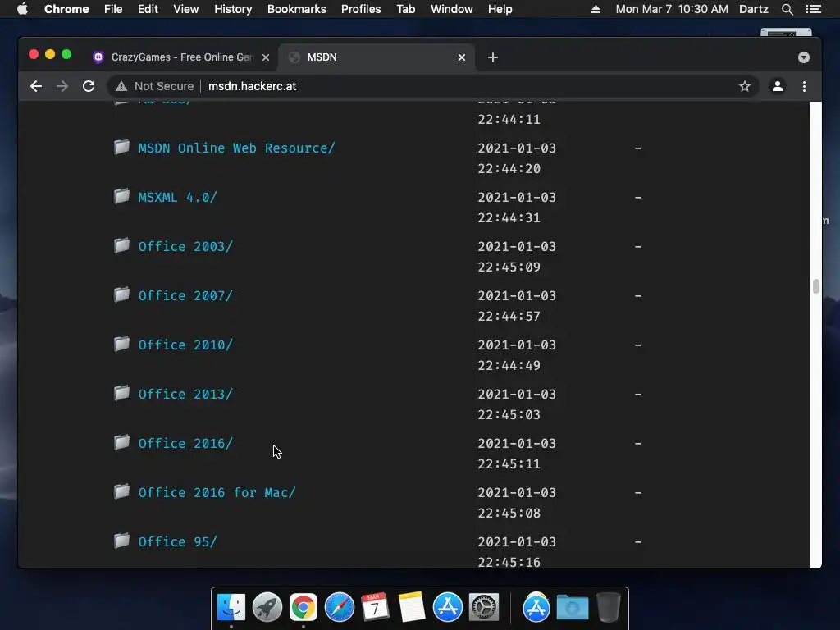Click folder icon beside Office 2013
Image resolution: width=840 pixels, height=630 pixels.
[x=121, y=393]
